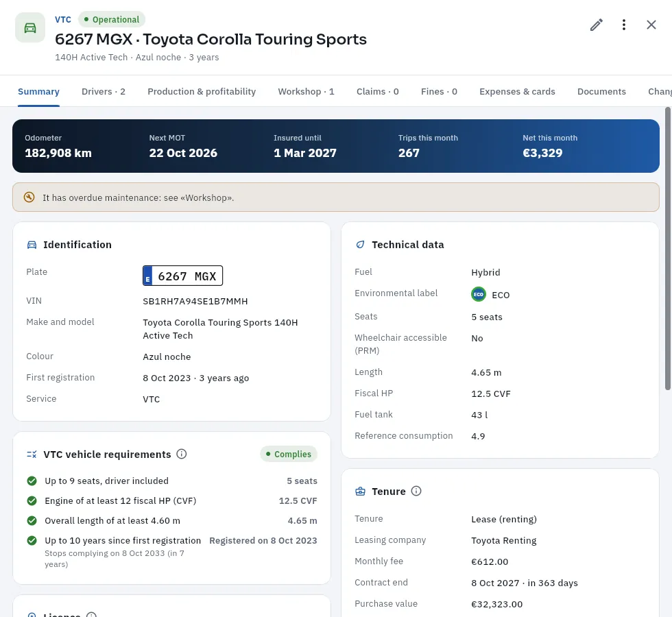Click the Insured until 1 Mar 2027 value
Image resolution: width=672 pixels, height=617 pixels.
click(x=304, y=153)
